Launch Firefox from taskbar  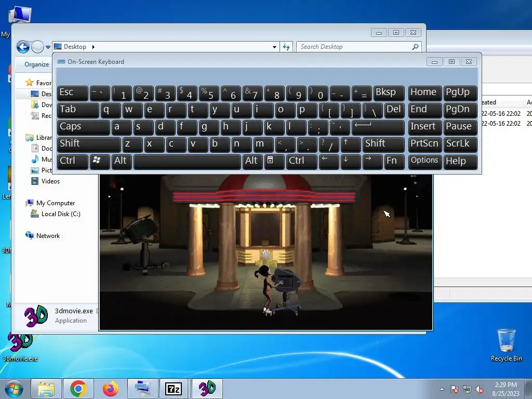click(x=111, y=389)
